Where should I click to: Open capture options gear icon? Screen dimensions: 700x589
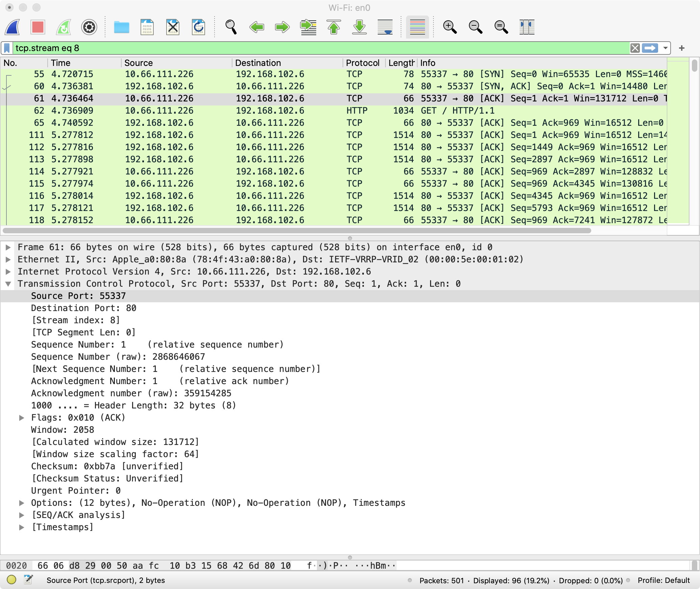pyautogui.click(x=89, y=27)
